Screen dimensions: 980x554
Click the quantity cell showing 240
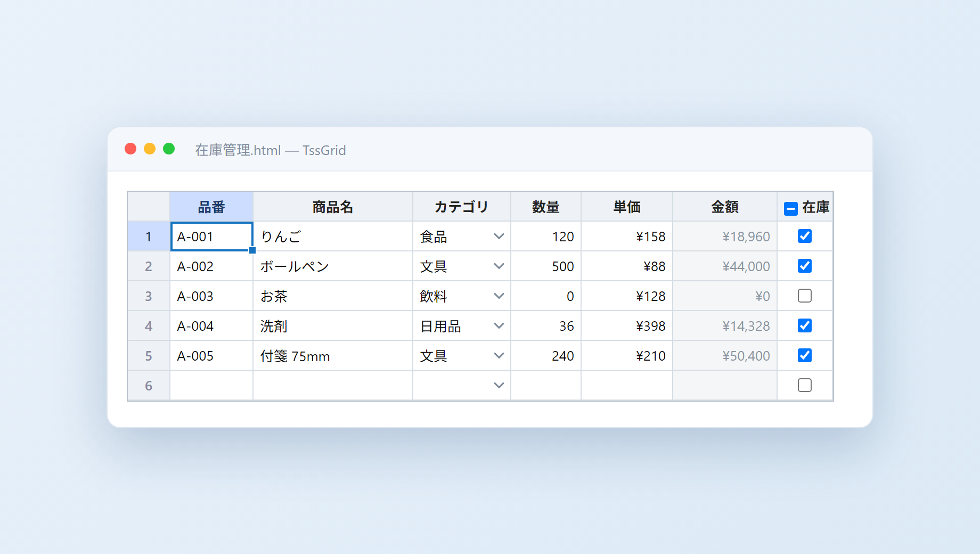pyautogui.click(x=546, y=356)
